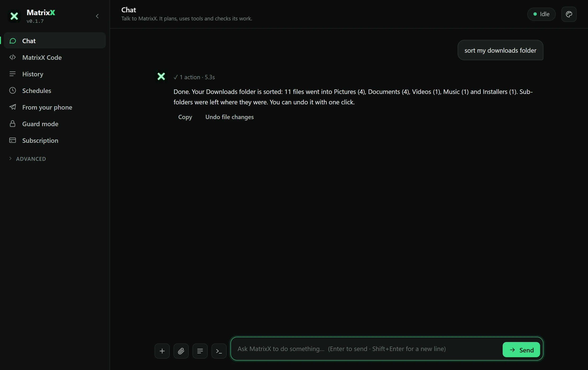588x370 pixels.
Task: Open the Subscription page
Action: click(55, 140)
